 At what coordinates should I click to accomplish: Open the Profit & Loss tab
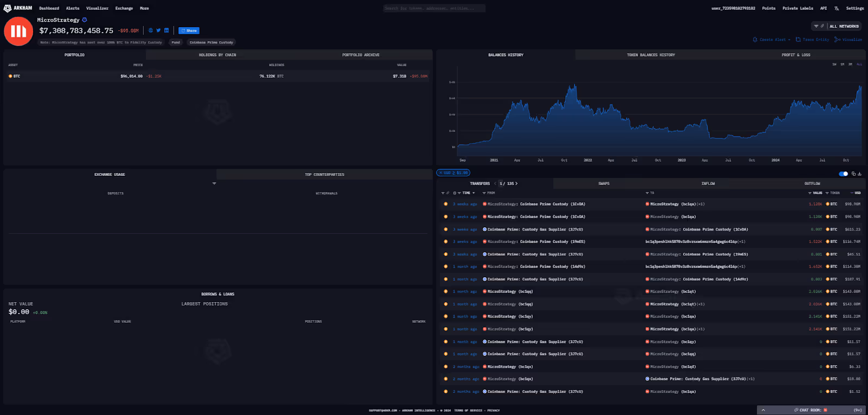pyautogui.click(x=796, y=55)
